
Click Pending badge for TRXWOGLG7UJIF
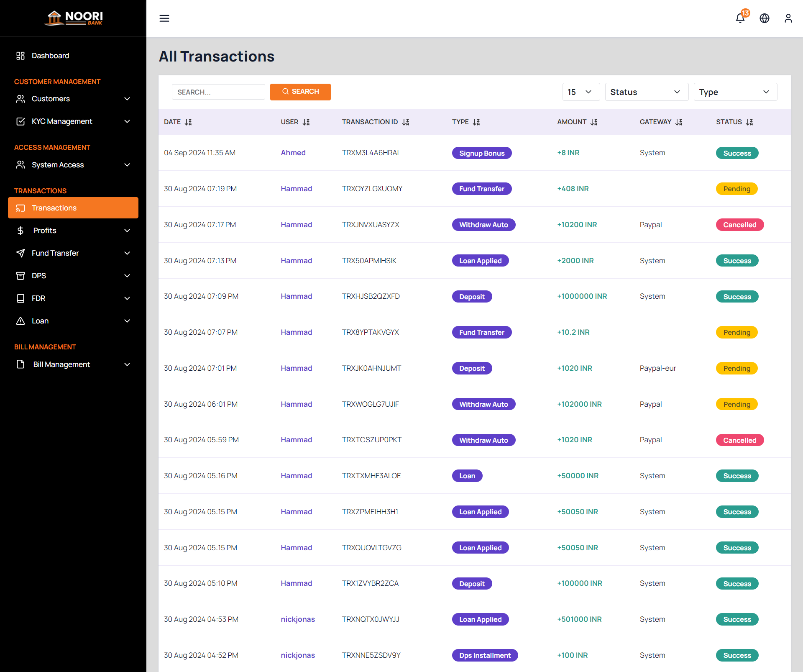click(x=737, y=404)
